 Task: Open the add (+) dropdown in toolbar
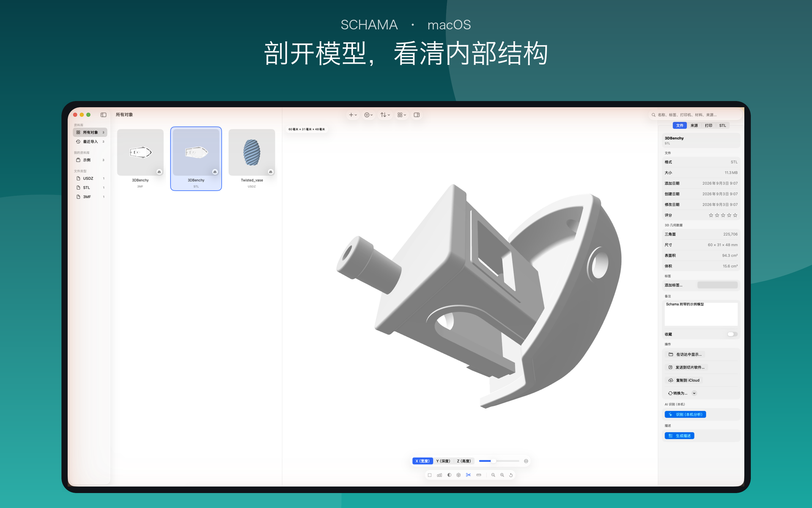click(x=353, y=115)
